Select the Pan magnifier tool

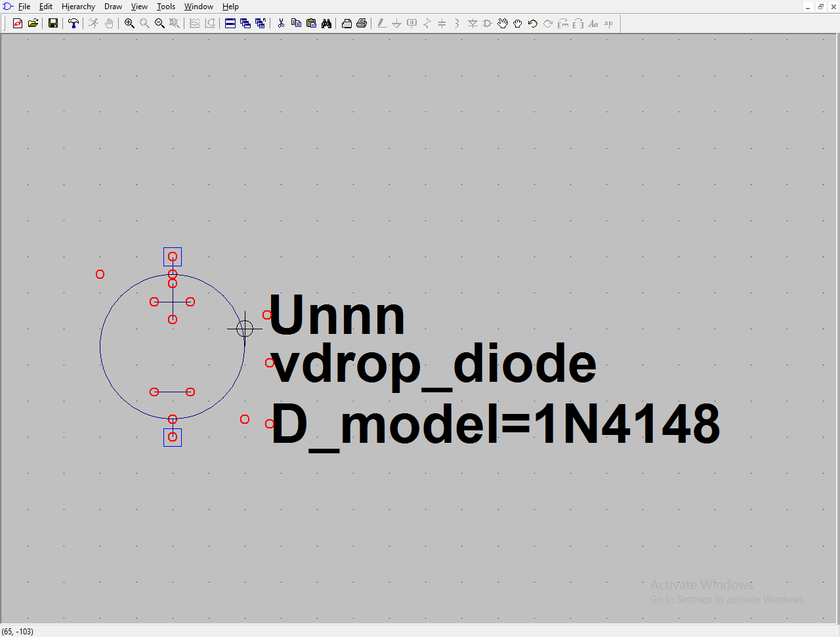click(x=144, y=24)
